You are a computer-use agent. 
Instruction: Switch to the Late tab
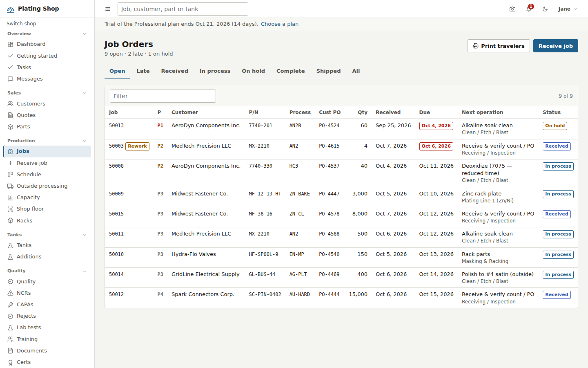pyautogui.click(x=143, y=71)
